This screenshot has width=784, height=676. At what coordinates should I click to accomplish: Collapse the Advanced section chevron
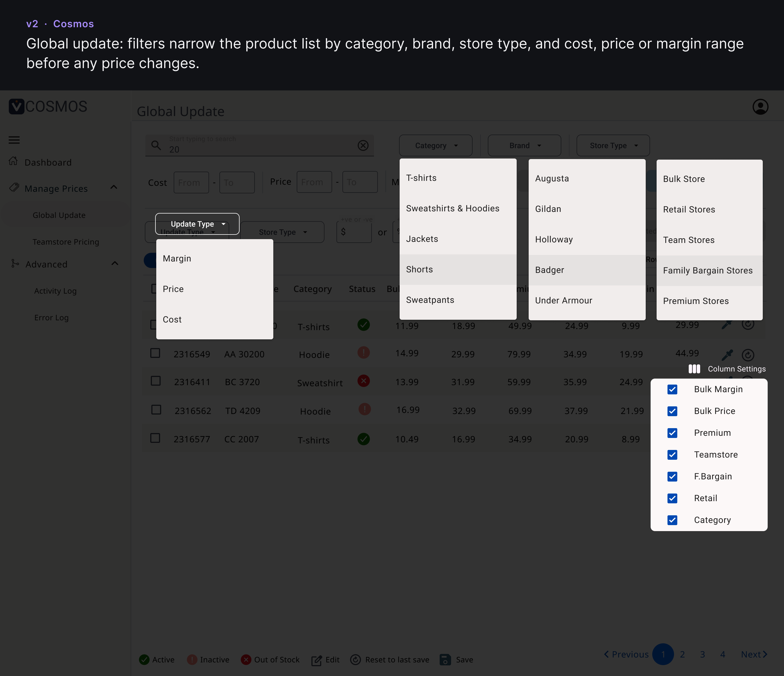[115, 263]
